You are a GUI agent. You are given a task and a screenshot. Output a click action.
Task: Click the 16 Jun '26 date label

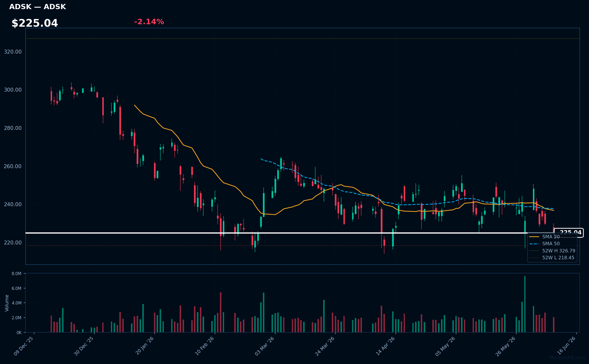point(566,346)
